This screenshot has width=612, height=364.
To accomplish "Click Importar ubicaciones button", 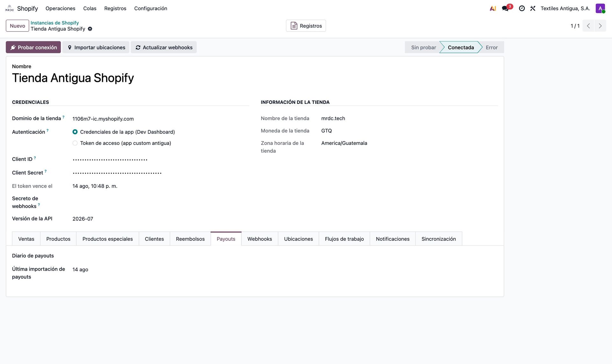I will [x=96, y=47].
